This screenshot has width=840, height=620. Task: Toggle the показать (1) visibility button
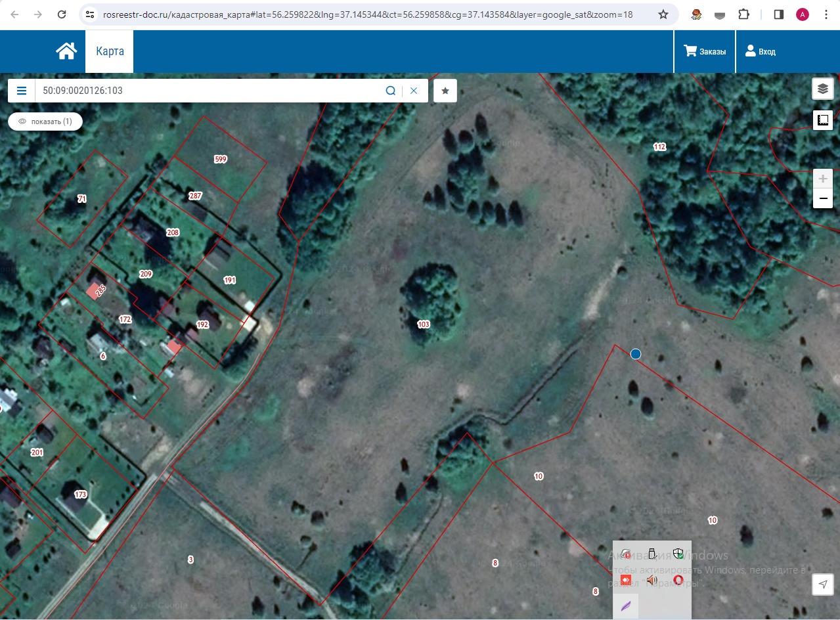(45, 122)
